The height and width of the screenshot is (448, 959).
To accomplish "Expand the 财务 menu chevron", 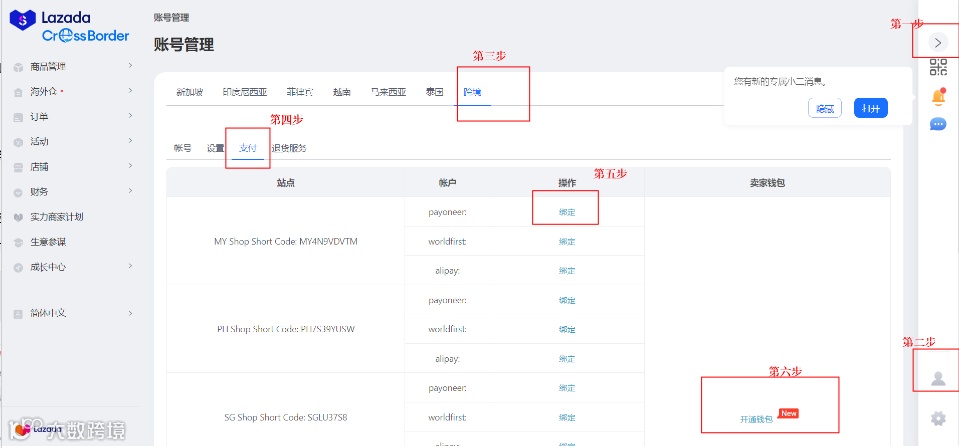I will click(x=130, y=191).
